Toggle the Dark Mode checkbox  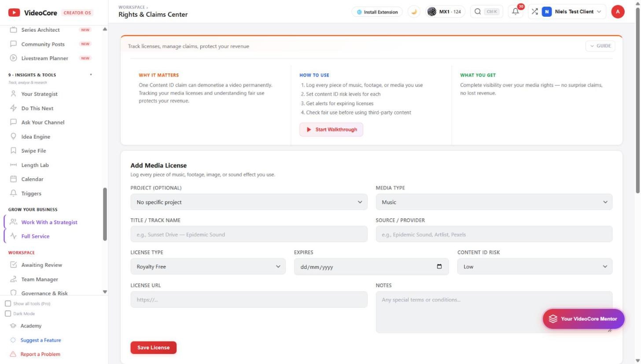(x=8, y=314)
